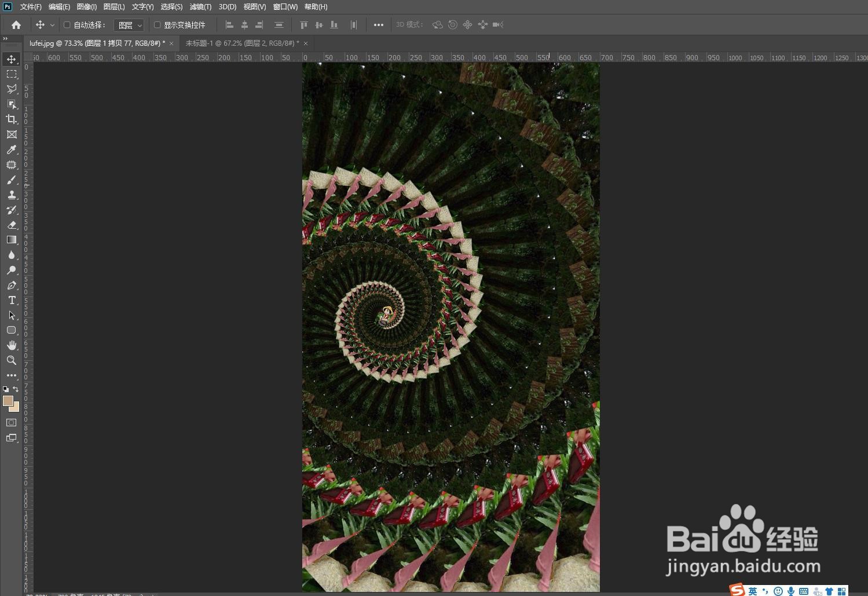Align top edges in options bar
Viewport: 868px width, 596px height.
pos(304,25)
